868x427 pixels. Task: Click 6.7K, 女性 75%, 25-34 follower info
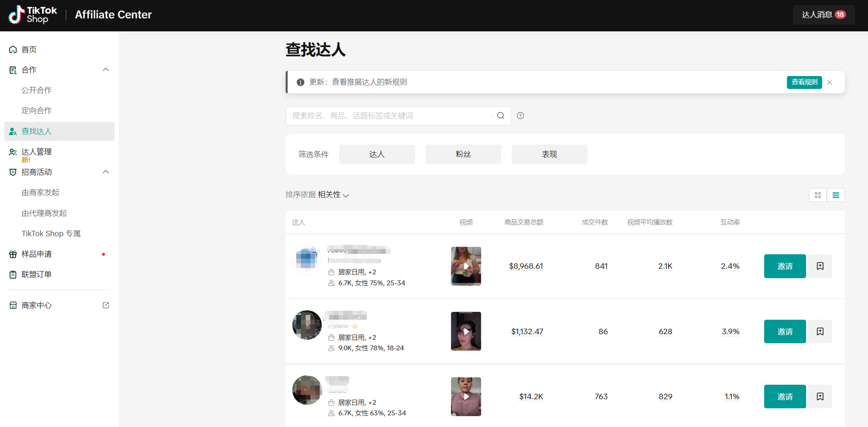pos(371,283)
